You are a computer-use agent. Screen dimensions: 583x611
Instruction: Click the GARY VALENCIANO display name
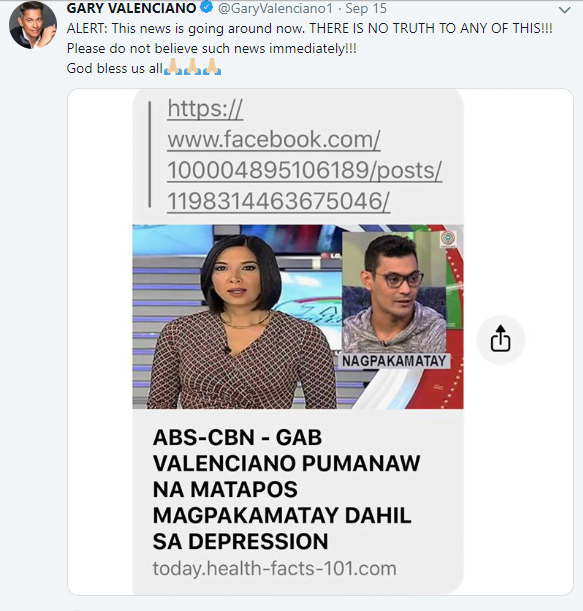click(131, 8)
